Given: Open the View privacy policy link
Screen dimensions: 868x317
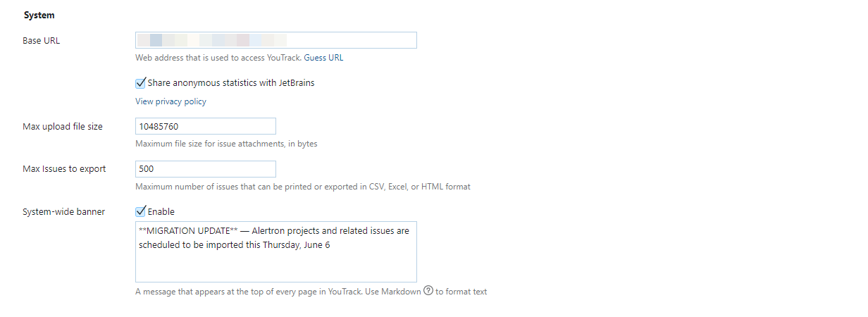Looking at the screenshot, I should pyautogui.click(x=170, y=101).
